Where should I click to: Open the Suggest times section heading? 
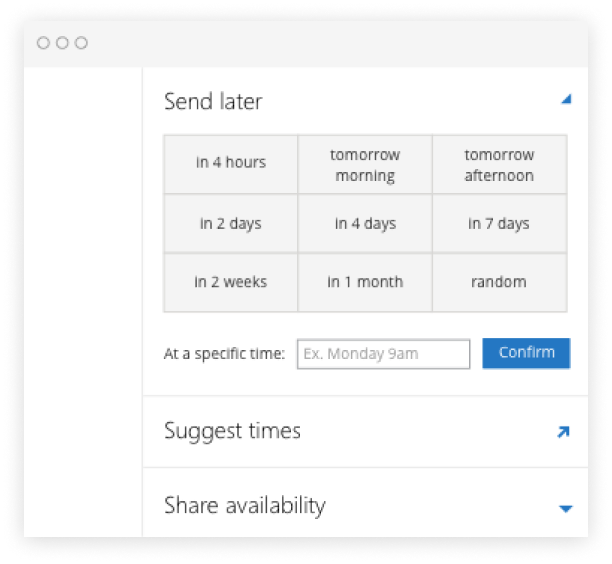(x=233, y=431)
